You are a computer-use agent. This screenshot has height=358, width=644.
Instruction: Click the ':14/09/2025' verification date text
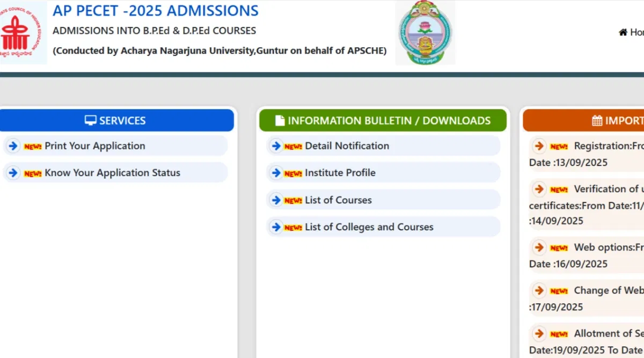(556, 221)
